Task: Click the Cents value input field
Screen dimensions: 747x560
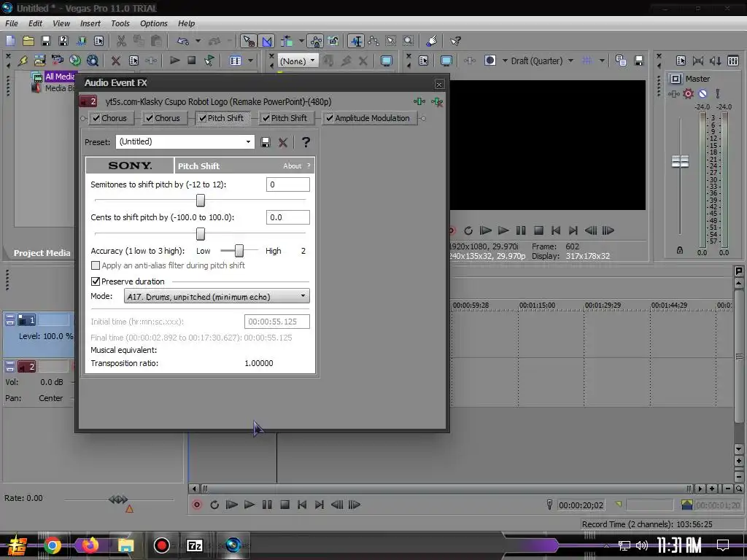Action: point(287,217)
